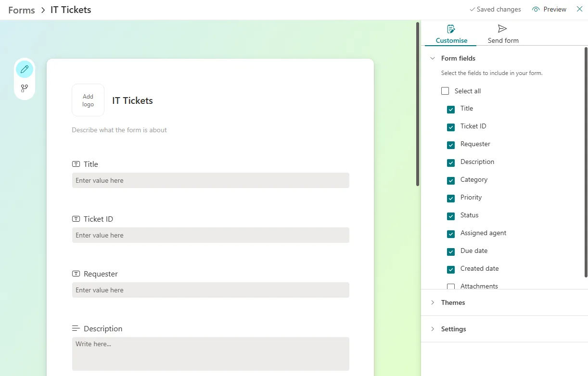Click the Customise tab icon
Viewport: 588px width, 376px height.
(451, 29)
